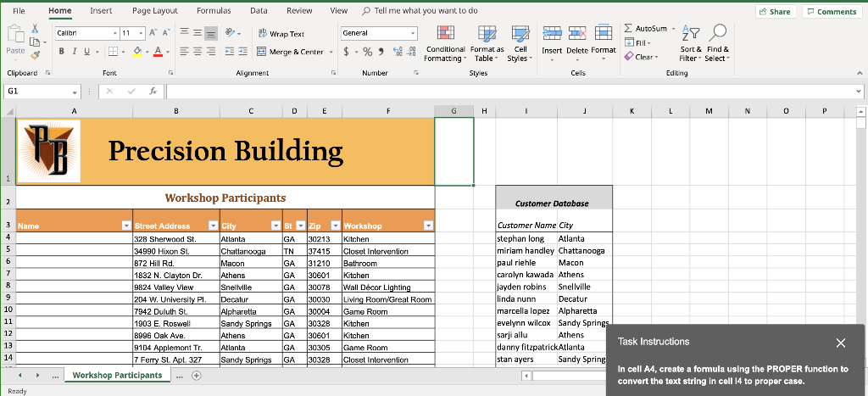This screenshot has width=868, height=396.
Task: Open the Comments pane
Action: pos(832,12)
